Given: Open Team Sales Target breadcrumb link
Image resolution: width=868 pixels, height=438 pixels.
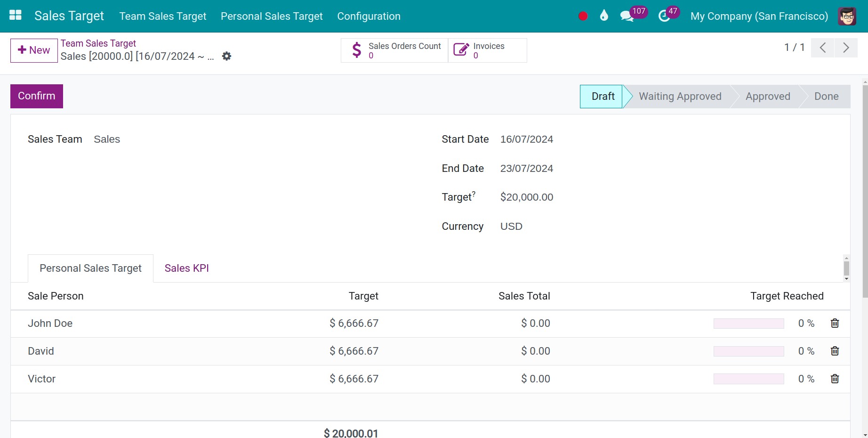Looking at the screenshot, I should coord(98,43).
